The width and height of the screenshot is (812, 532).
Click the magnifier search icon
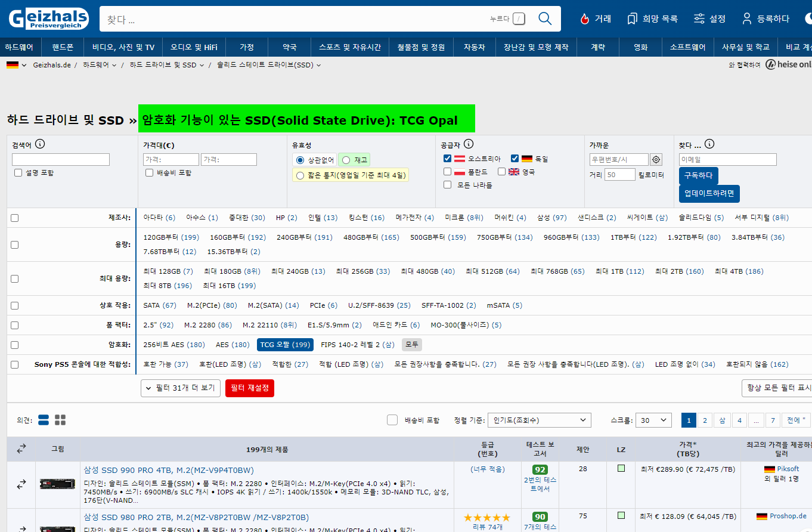tap(545, 18)
